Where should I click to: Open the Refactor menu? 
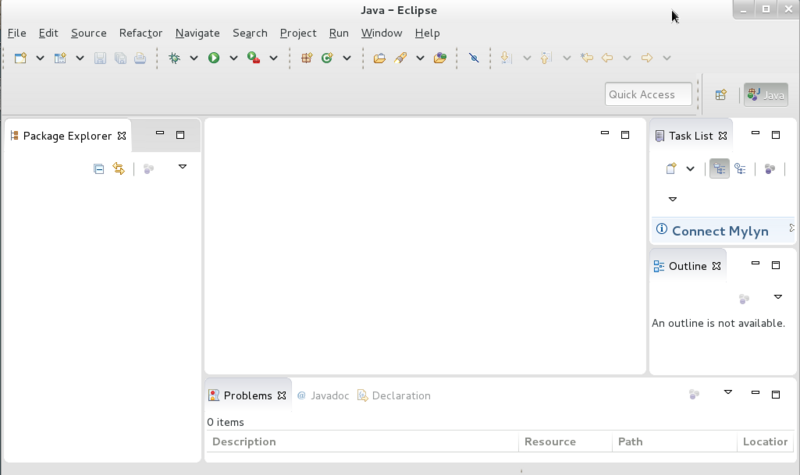[x=141, y=33]
